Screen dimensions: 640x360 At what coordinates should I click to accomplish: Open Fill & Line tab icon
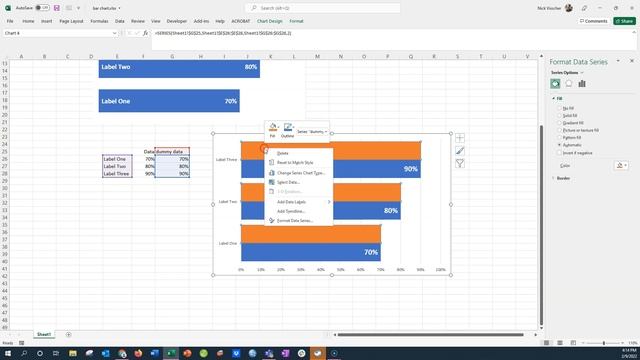click(555, 84)
